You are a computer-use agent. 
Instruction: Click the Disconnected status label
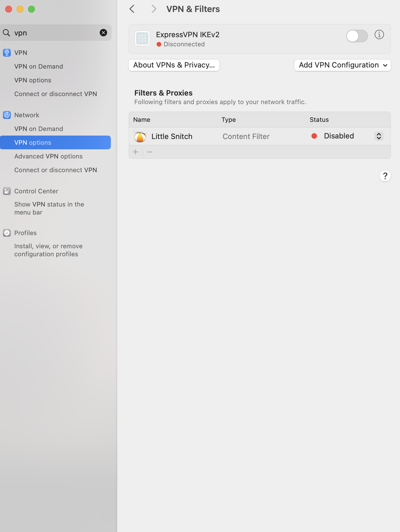pos(184,44)
